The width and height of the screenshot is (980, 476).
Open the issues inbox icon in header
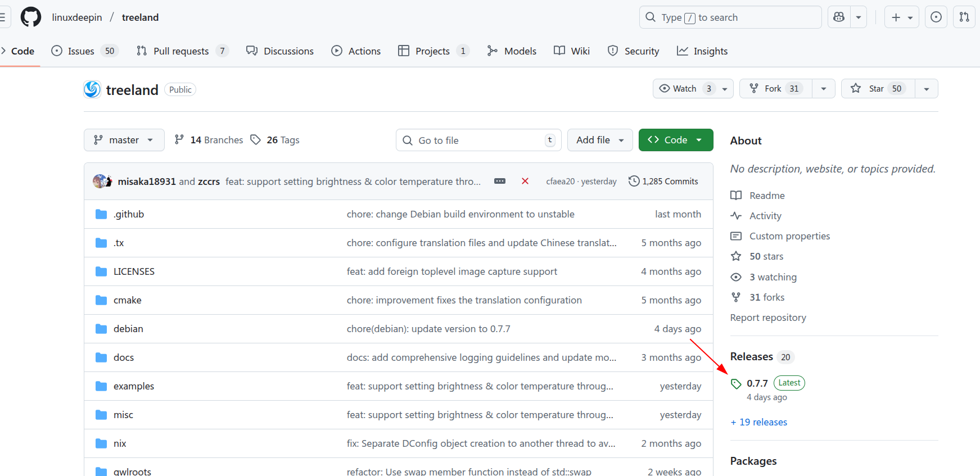coord(936,17)
